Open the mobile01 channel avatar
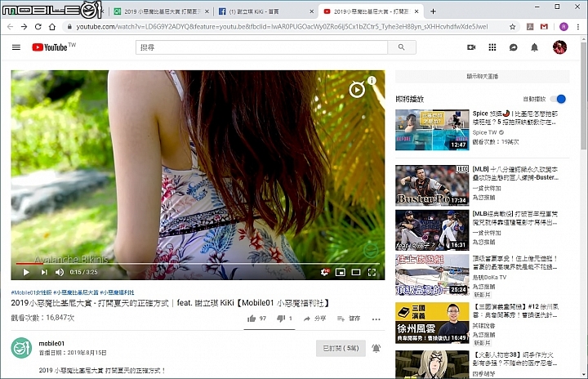588x379 pixels. pos(21,348)
